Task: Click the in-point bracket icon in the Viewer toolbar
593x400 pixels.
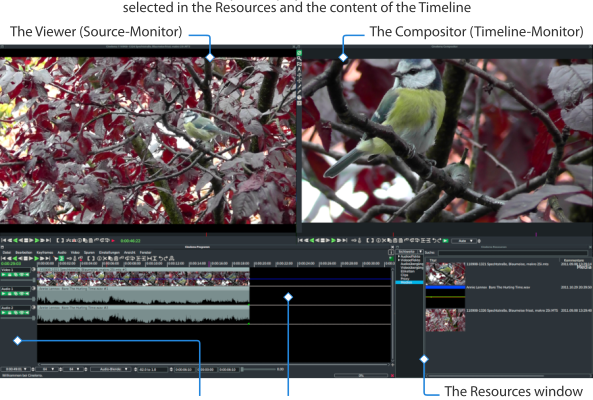Action: (58, 240)
